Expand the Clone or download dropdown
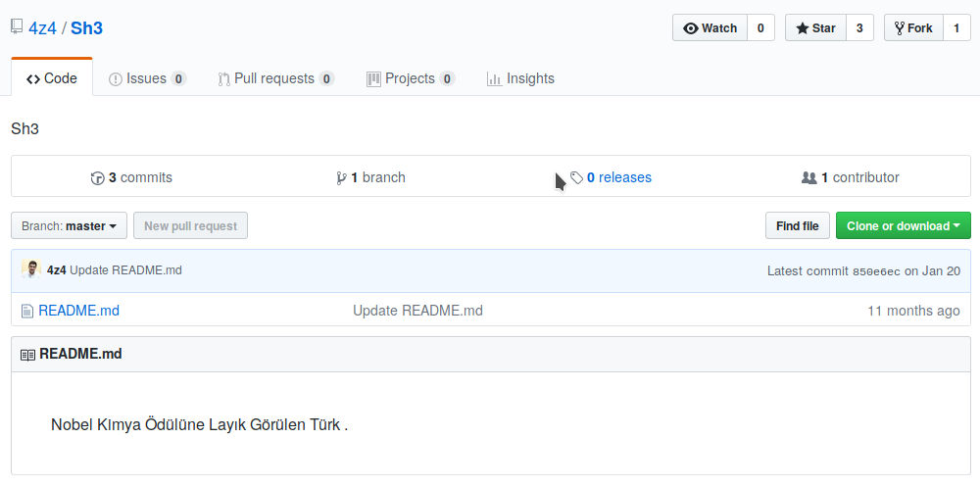The width and height of the screenshot is (980, 487). tap(904, 225)
